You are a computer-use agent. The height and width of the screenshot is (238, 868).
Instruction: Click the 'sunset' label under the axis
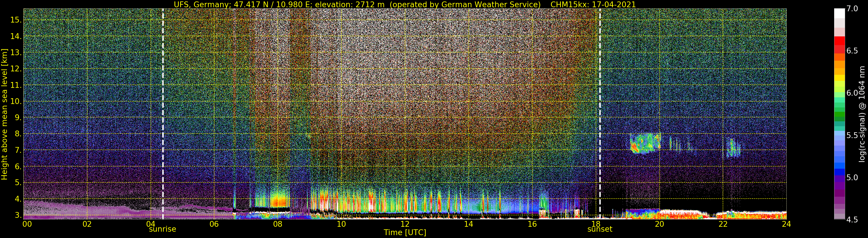[x=600, y=229]
